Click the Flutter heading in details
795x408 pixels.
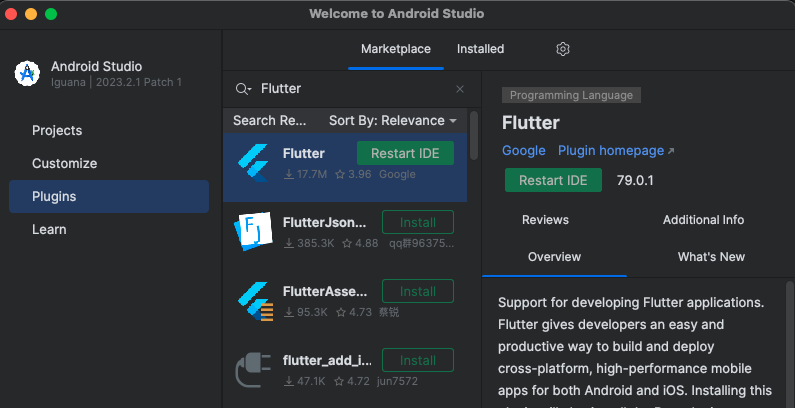point(531,123)
